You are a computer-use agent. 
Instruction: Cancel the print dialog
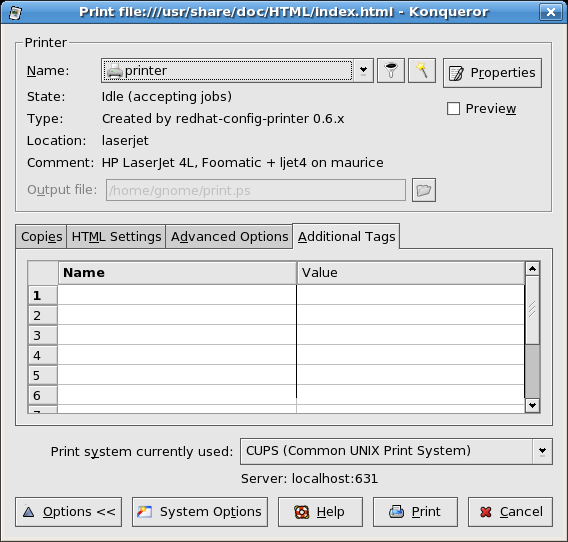tap(510, 512)
